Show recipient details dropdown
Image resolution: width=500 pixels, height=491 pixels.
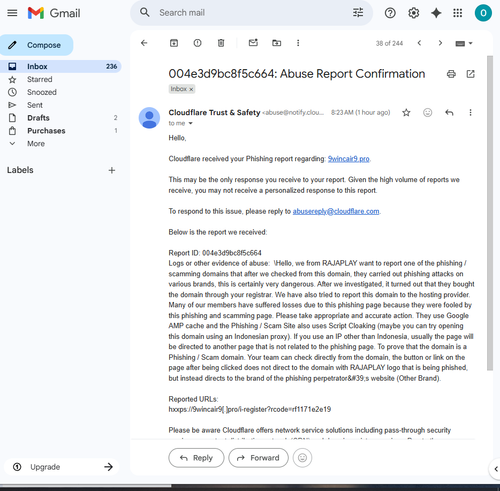191,123
